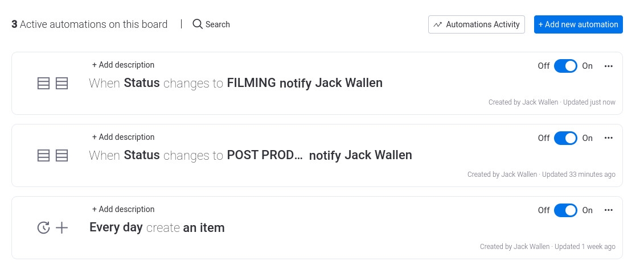The height and width of the screenshot is (274, 644).
Task: Open three-dot menu for the FILMING automation
Action: pyautogui.click(x=609, y=66)
